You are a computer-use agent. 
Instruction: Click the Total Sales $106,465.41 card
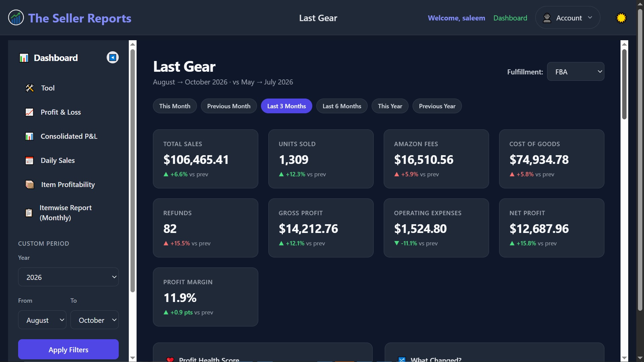[x=206, y=159]
